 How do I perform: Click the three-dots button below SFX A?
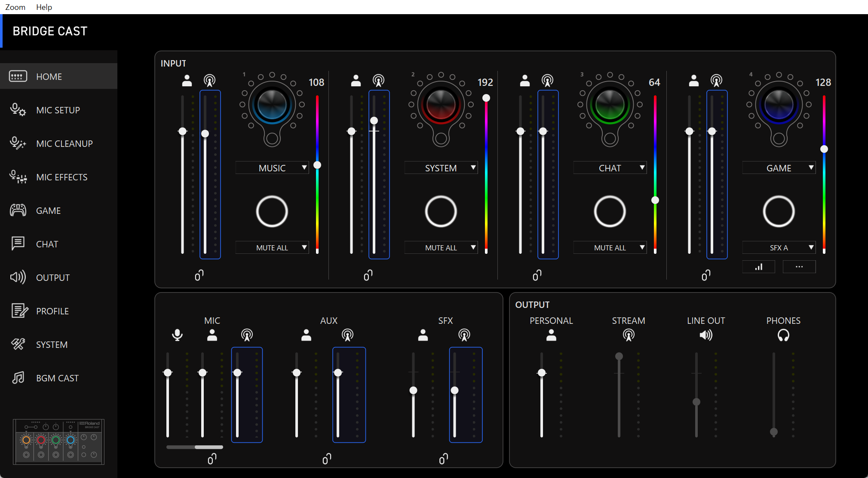[x=799, y=267]
